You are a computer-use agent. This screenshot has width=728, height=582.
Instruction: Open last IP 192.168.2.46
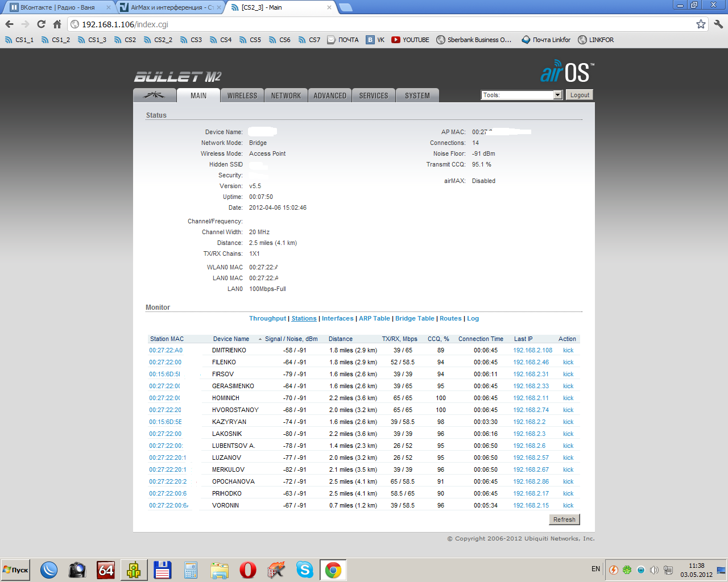531,362
